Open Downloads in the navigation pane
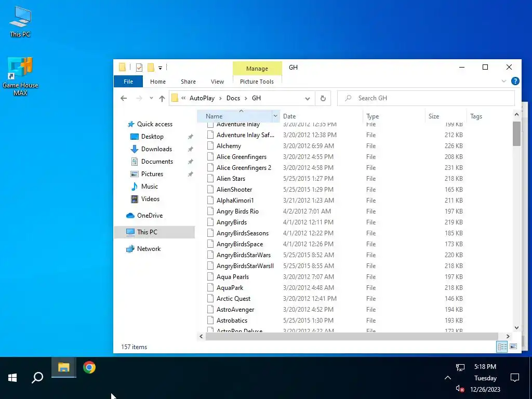Screen dimensions: 532x399 tap(156, 149)
